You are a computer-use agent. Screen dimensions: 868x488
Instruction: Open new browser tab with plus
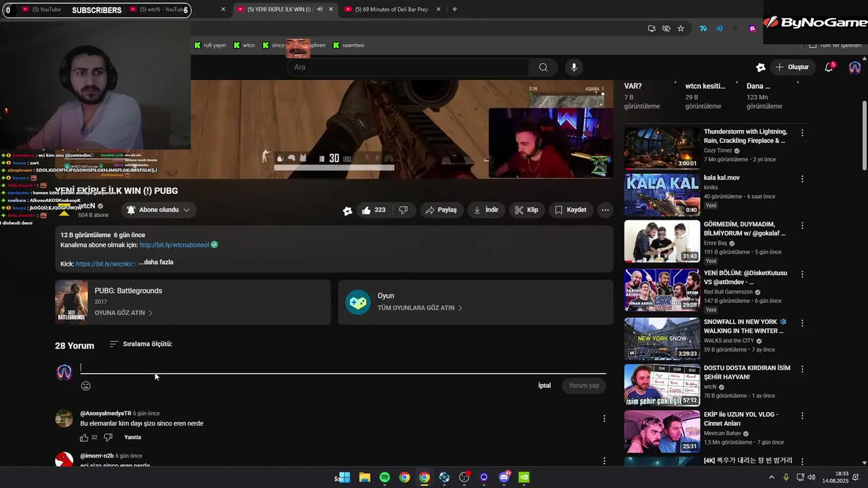(x=454, y=9)
